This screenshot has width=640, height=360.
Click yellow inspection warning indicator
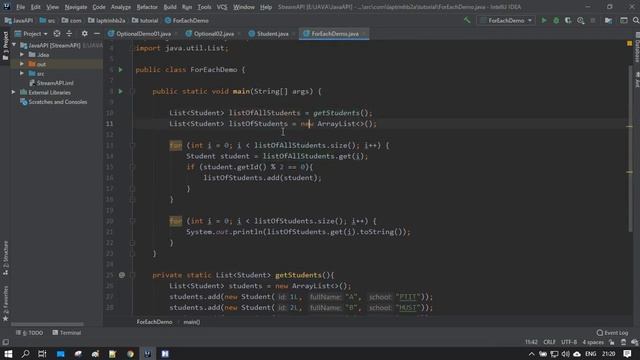(x=629, y=43)
